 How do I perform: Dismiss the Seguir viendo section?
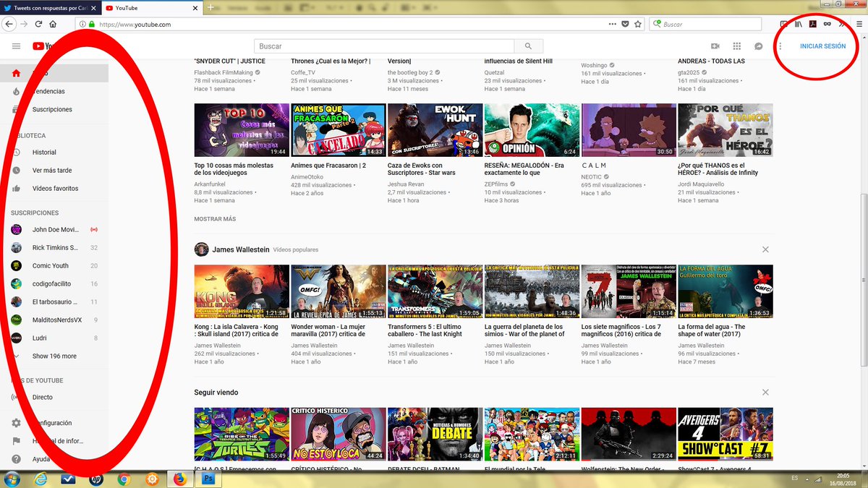tap(765, 393)
